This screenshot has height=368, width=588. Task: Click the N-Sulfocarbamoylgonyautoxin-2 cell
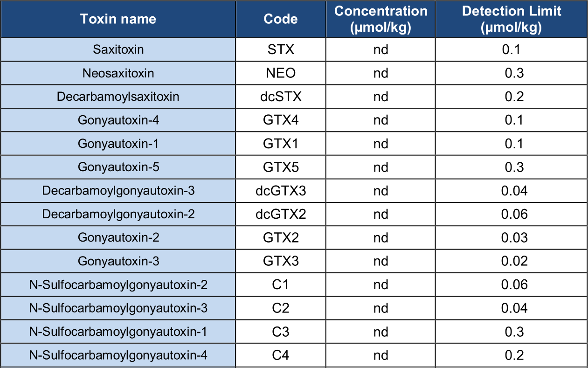pyautogui.click(x=118, y=285)
